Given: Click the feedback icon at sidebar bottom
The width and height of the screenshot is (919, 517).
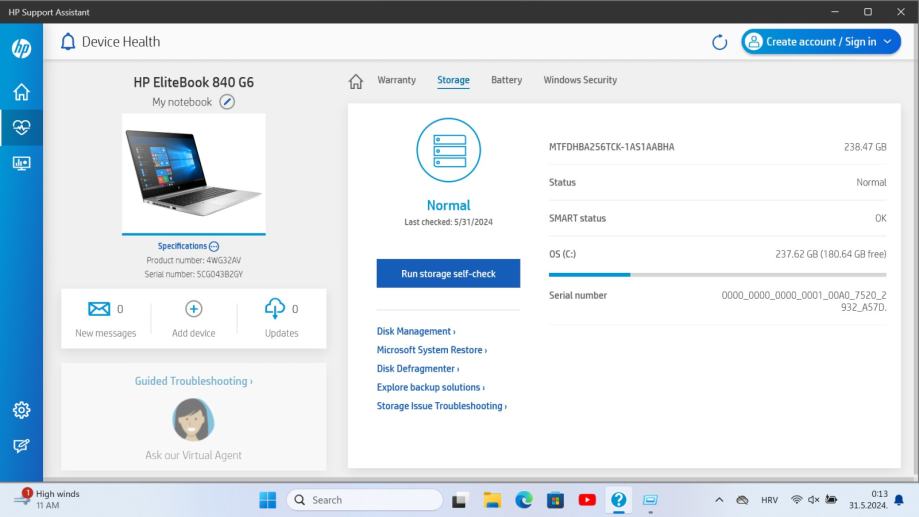Looking at the screenshot, I should pyautogui.click(x=21, y=443).
